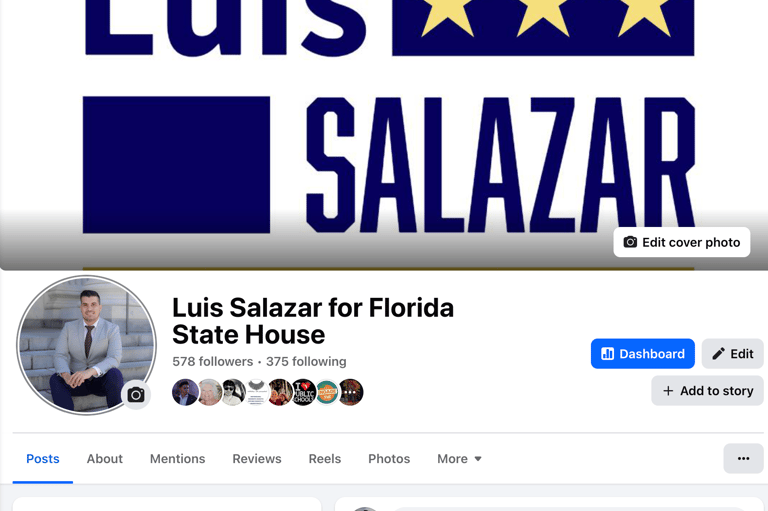Click the last follower avatar in row

point(351,392)
